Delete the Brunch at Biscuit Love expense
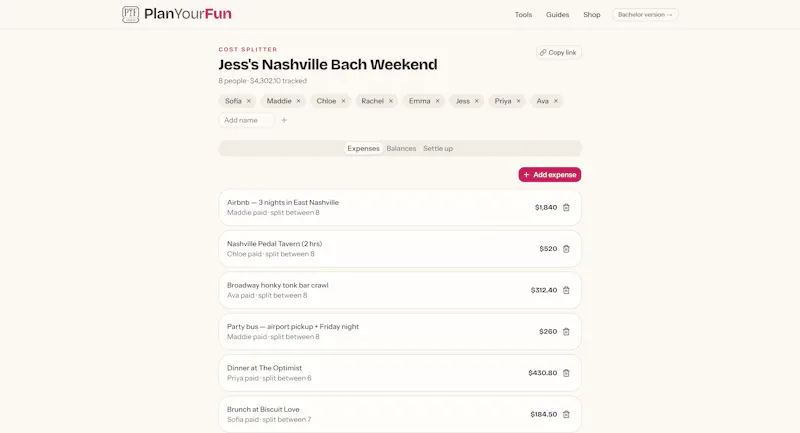Image resolution: width=800 pixels, height=433 pixels. tap(566, 414)
